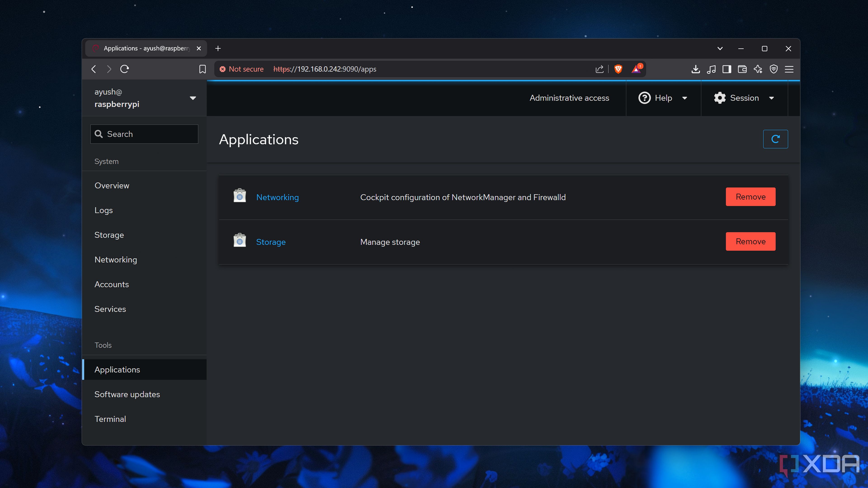Expand the ayush@raspberrypi host switcher
This screenshot has height=488, width=868.
(x=144, y=98)
